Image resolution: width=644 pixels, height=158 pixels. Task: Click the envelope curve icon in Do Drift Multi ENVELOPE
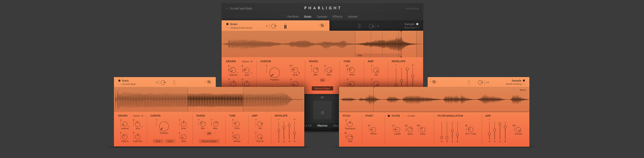pyautogui.click(x=279, y=120)
